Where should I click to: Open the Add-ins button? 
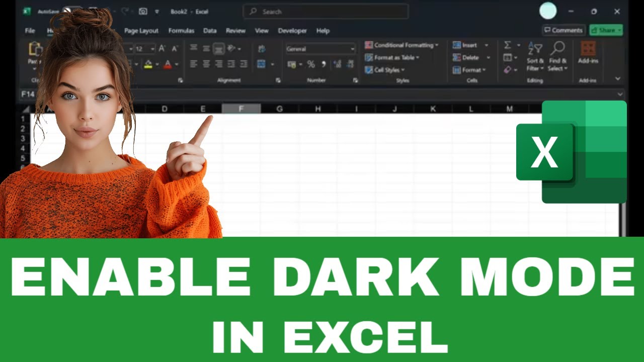(x=588, y=53)
